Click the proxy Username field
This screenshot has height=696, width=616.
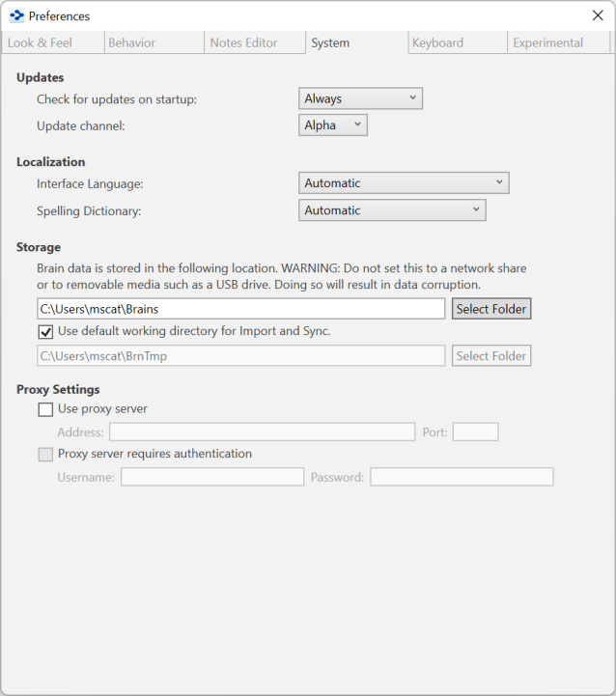(x=211, y=477)
